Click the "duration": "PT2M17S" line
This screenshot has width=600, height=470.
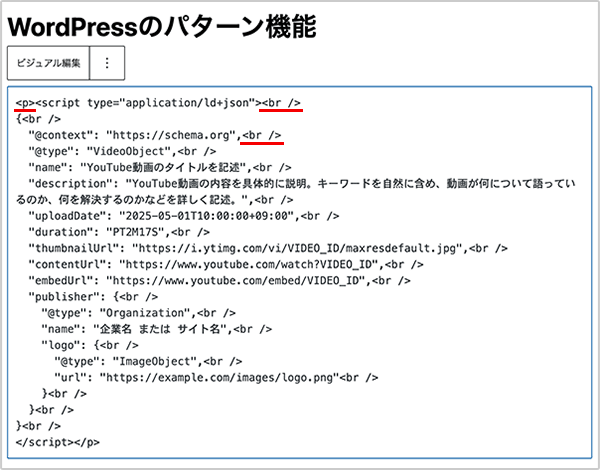click(119, 232)
